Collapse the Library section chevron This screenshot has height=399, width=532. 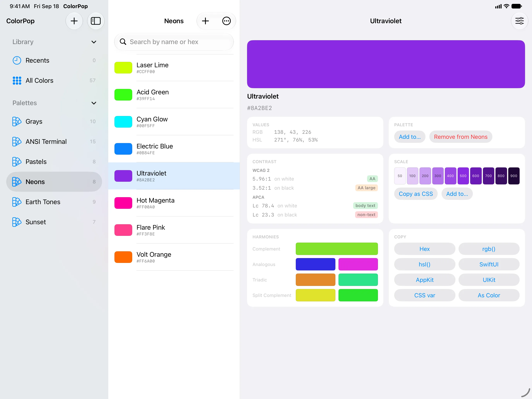[x=94, y=42]
